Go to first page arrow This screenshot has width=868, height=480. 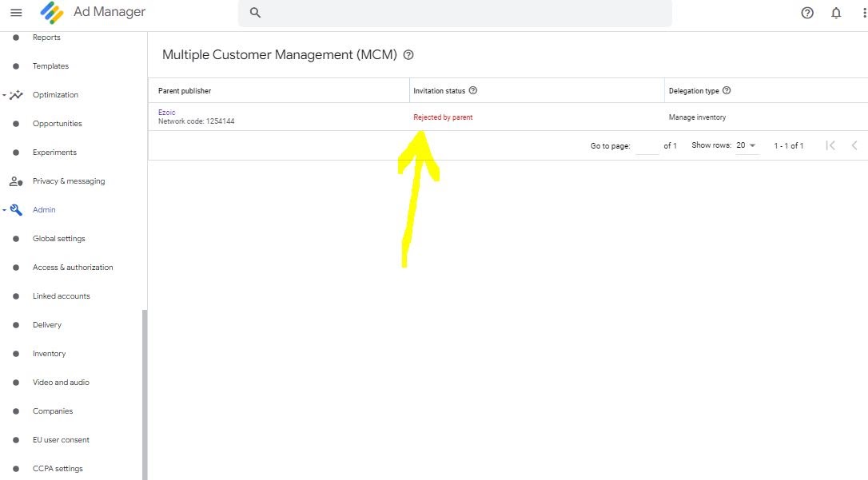830,145
